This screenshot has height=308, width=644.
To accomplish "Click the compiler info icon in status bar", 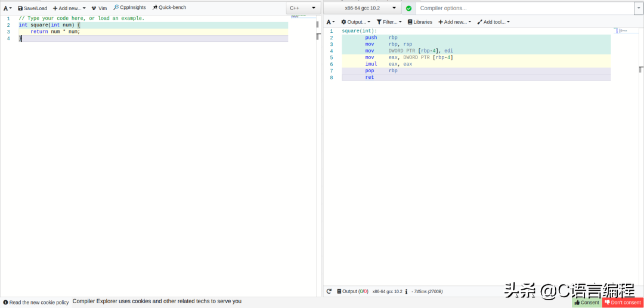I will pos(406,291).
